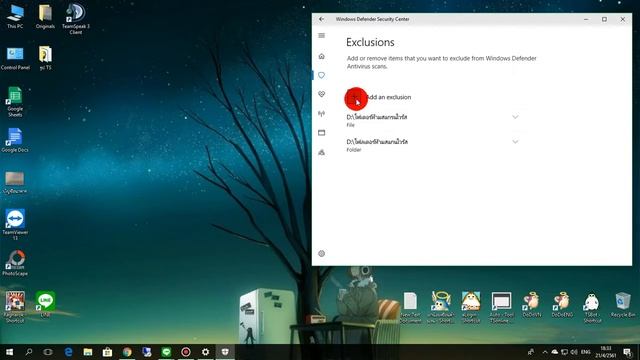
Task: Close the Windows Defender Security Center window
Action: click(x=623, y=19)
